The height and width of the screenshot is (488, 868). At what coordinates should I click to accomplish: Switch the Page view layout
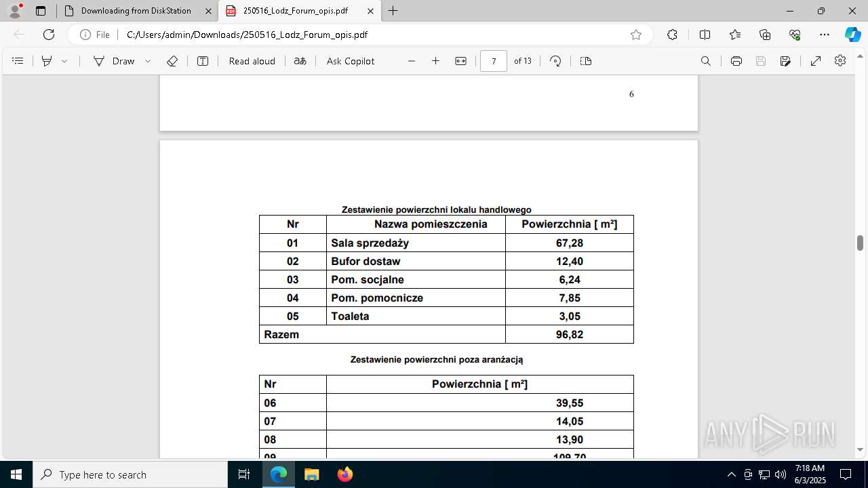tap(586, 61)
